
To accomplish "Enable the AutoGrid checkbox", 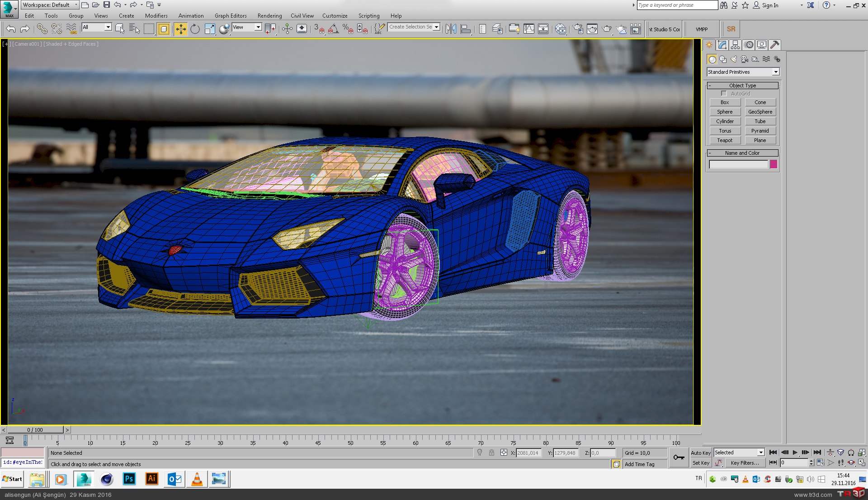I will (x=724, y=94).
